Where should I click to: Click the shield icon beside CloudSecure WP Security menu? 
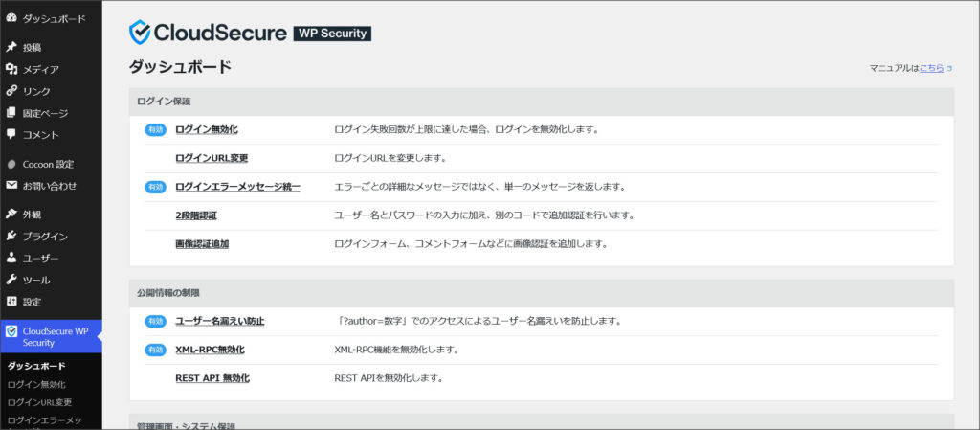point(11,331)
